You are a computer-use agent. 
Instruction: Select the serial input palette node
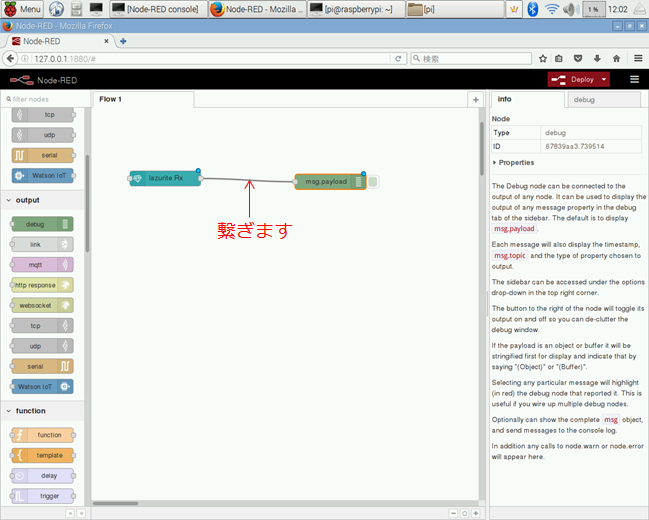click(43, 155)
